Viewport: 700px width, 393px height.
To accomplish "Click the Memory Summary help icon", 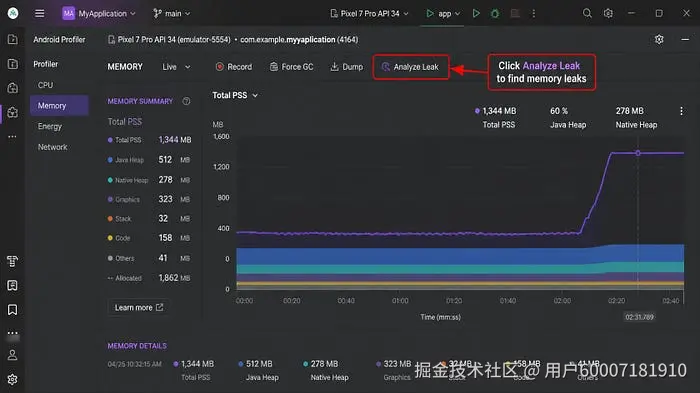I will [186, 101].
